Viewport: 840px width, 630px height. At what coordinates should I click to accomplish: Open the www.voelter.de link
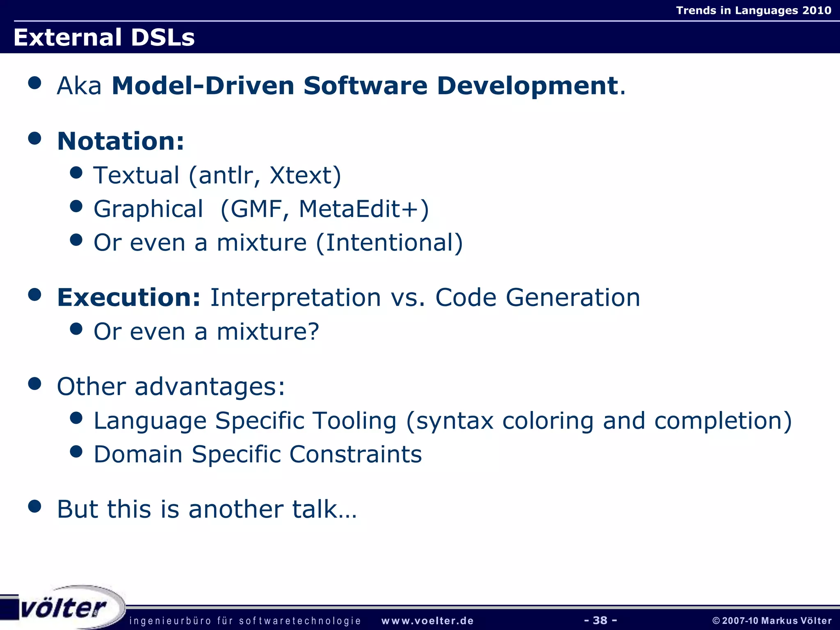[427, 621]
